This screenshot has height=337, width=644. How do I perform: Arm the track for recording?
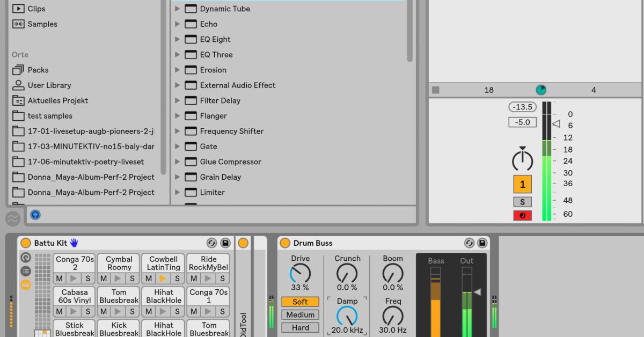522,216
